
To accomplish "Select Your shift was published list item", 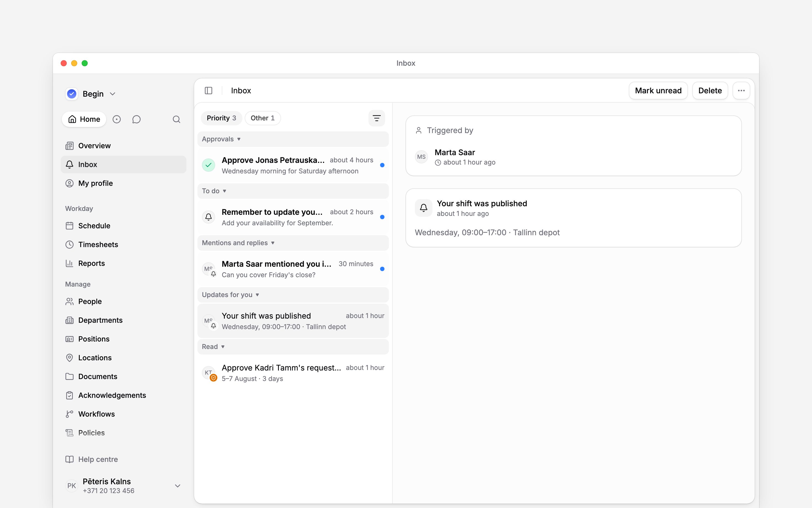I will (293, 321).
